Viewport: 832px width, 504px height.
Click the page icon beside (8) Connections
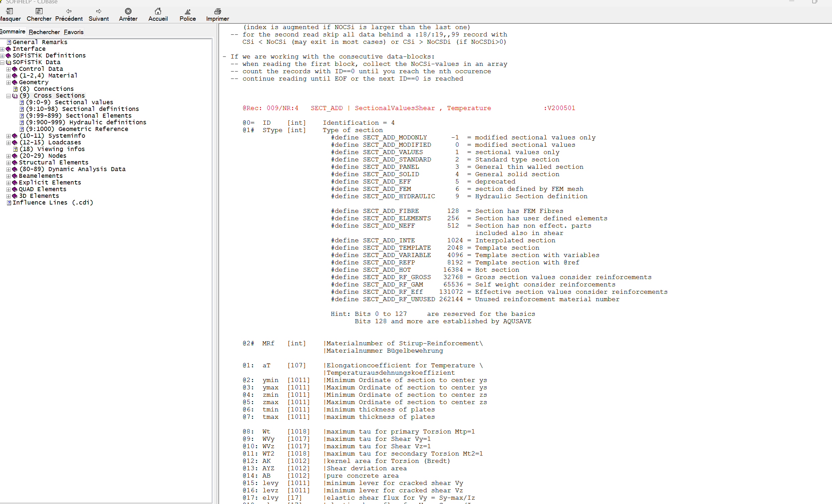click(15, 89)
